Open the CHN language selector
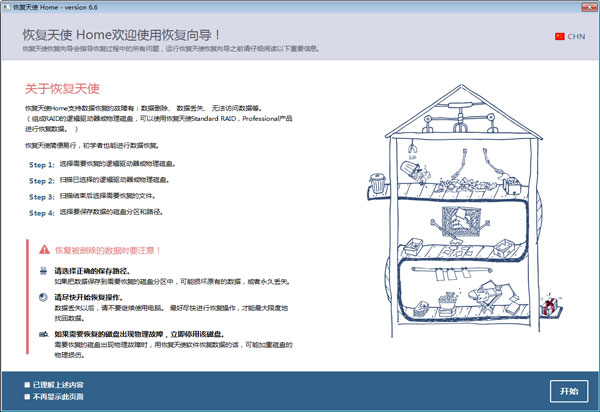This screenshot has height=412, width=600. click(x=576, y=35)
